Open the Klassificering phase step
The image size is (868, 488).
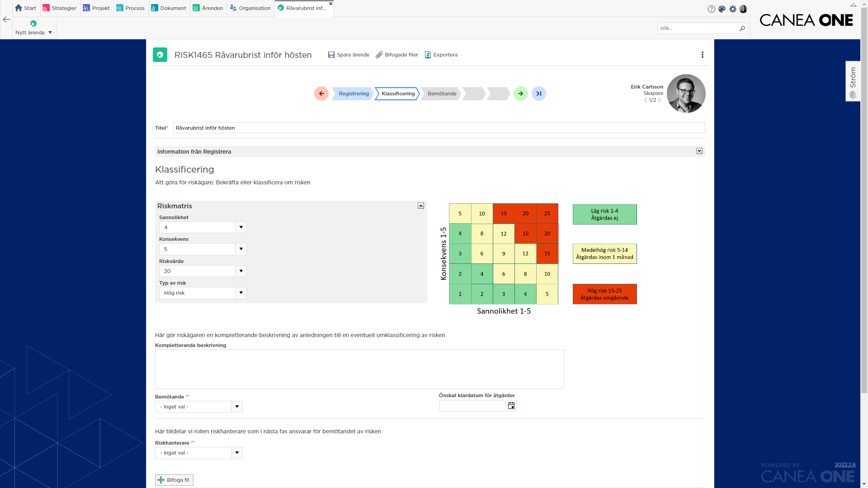398,94
